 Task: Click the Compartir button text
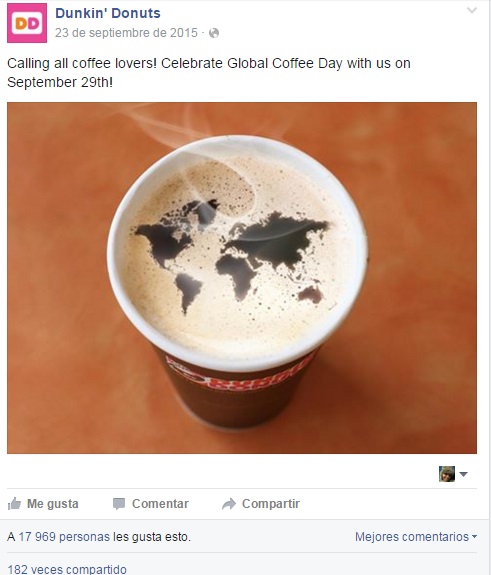[x=271, y=504]
